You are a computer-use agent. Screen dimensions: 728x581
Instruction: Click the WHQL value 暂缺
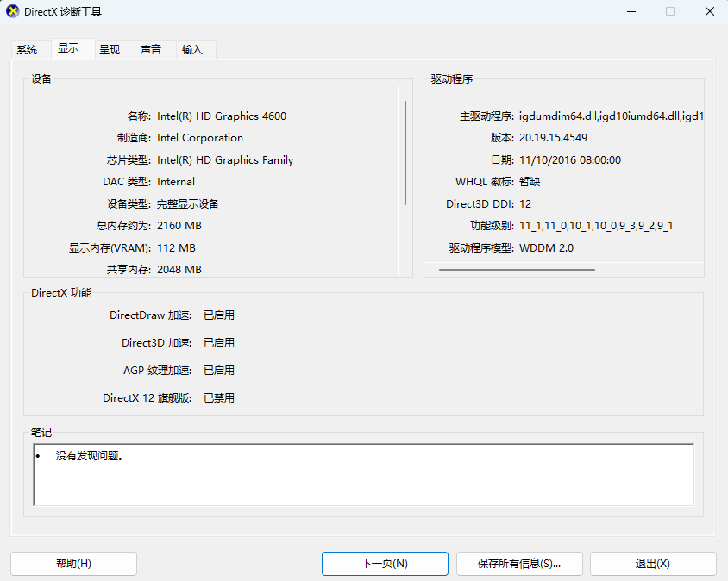click(530, 182)
